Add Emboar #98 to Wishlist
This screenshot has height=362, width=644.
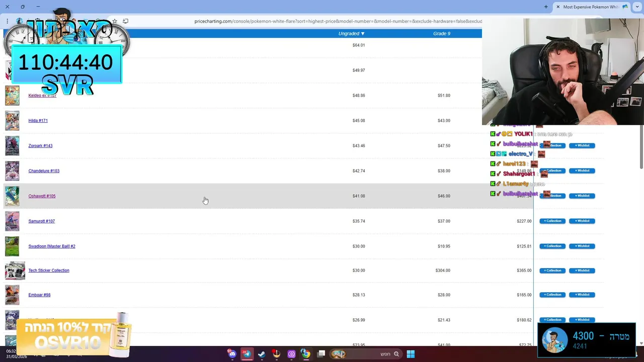tap(582, 295)
